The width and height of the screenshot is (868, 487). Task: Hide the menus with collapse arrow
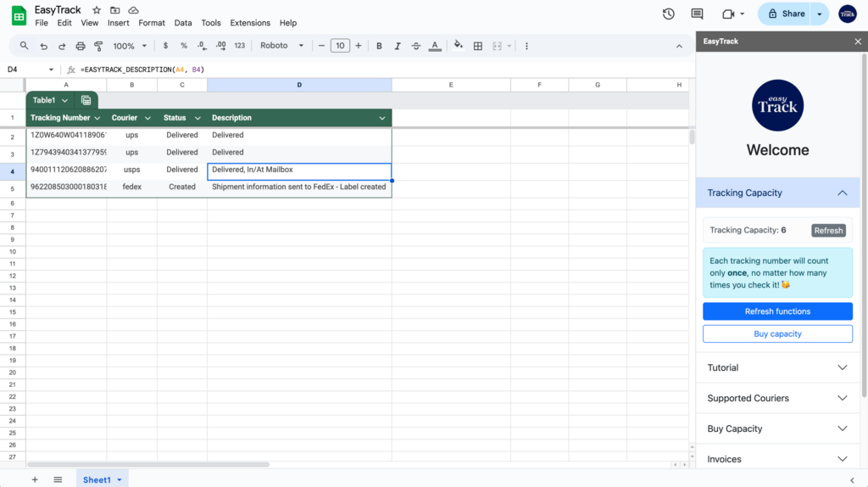pyautogui.click(x=679, y=47)
